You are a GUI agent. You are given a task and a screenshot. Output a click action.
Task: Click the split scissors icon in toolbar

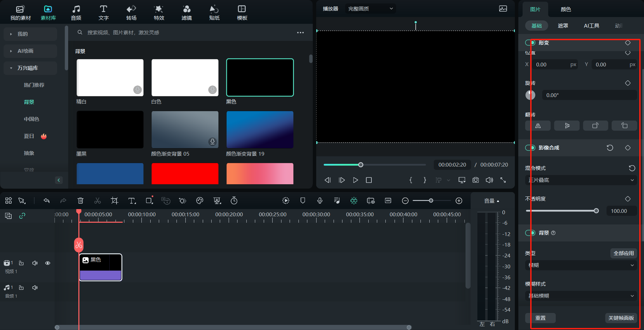(x=97, y=201)
